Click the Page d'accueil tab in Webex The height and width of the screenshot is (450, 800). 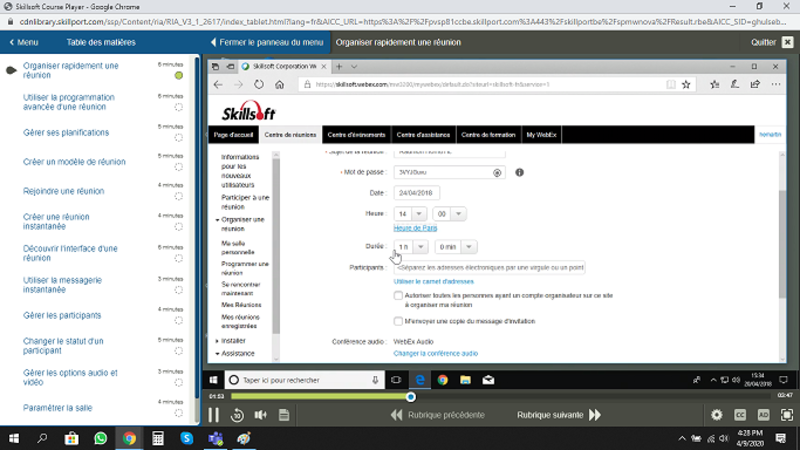233,135
